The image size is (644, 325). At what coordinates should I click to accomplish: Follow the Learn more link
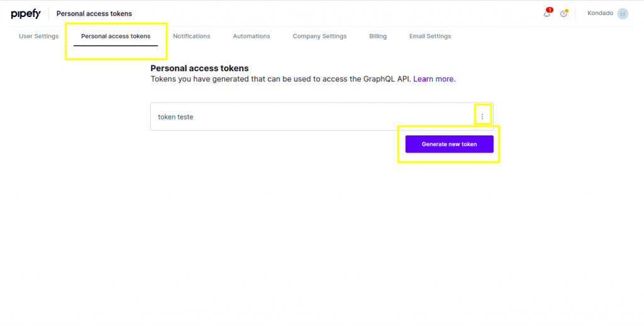tap(434, 79)
